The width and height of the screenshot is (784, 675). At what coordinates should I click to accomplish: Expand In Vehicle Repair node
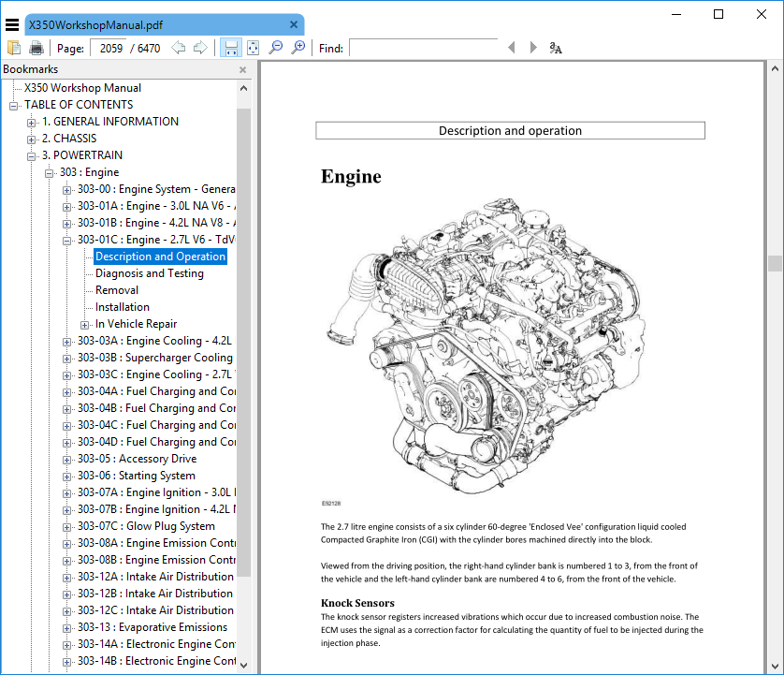(84, 325)
